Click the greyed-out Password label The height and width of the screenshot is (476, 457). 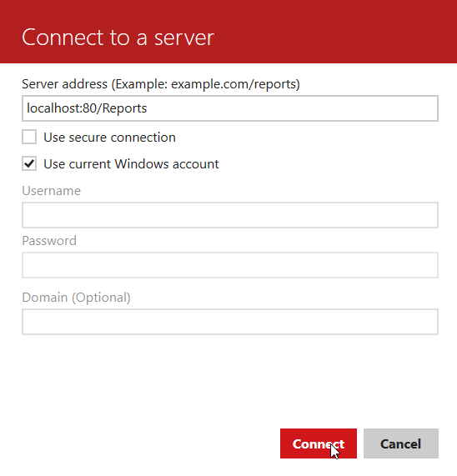click(x=49, y=241)
